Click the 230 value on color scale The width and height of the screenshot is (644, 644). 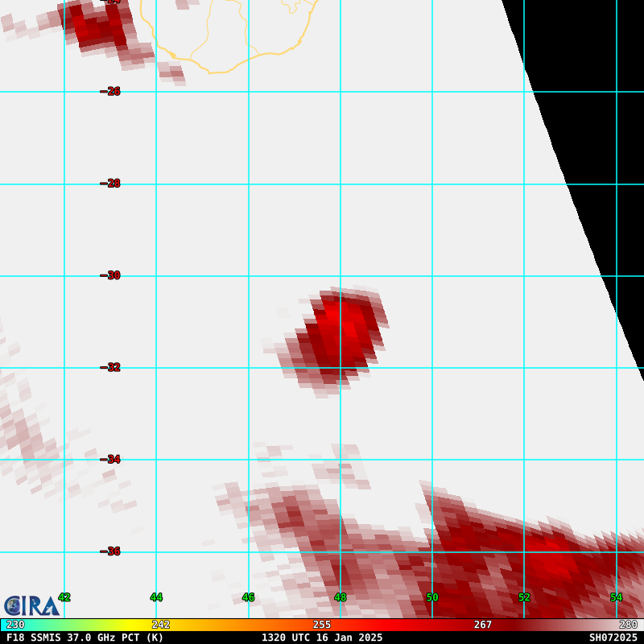15,625
